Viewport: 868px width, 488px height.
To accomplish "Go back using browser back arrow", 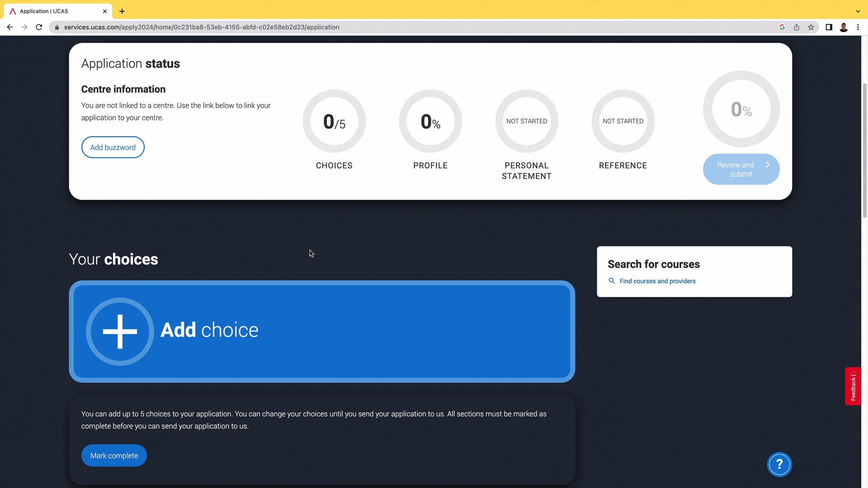I will [10, 27].
